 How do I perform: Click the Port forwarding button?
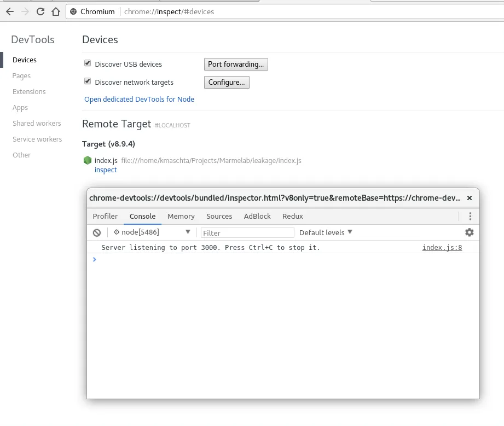pos(236,64)
